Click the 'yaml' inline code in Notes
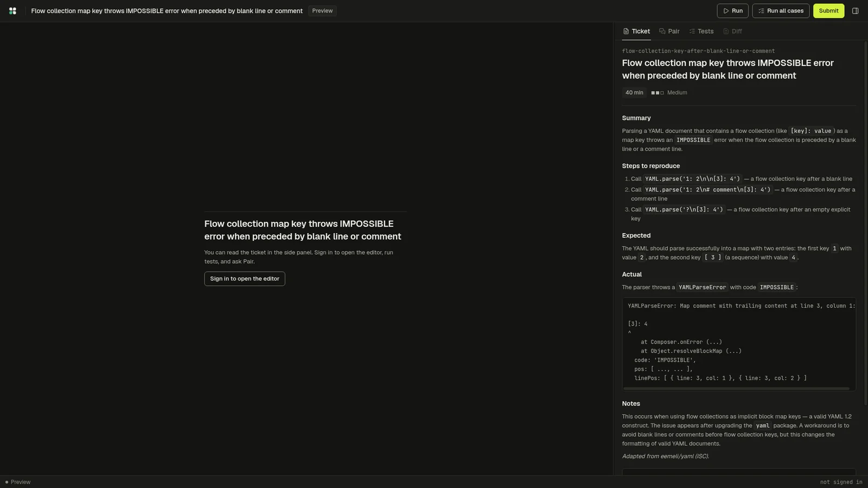Screen dimensions: 868x488 click(x=763, y=426)
